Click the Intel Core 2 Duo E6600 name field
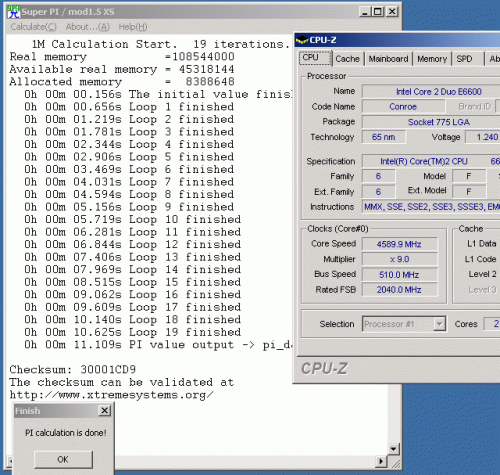The width and height of the screenshot is (500, 475). (x=431, y=92)
